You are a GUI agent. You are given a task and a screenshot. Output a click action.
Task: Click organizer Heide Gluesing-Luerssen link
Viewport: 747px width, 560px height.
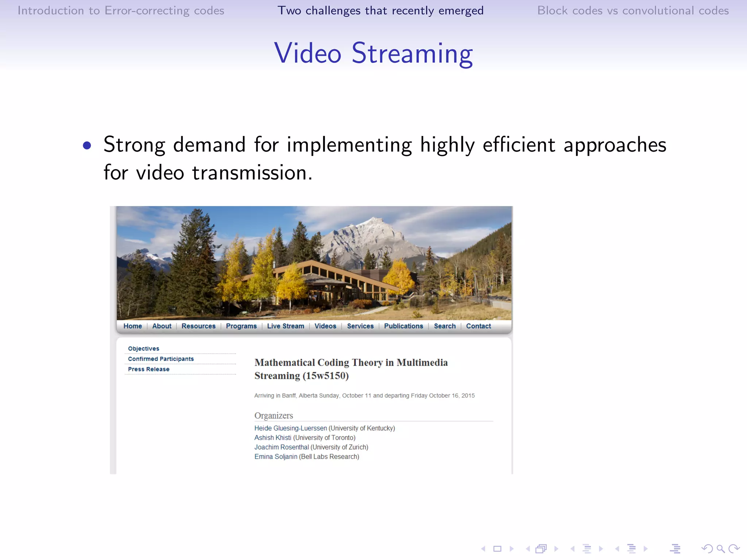coord(291,428)
